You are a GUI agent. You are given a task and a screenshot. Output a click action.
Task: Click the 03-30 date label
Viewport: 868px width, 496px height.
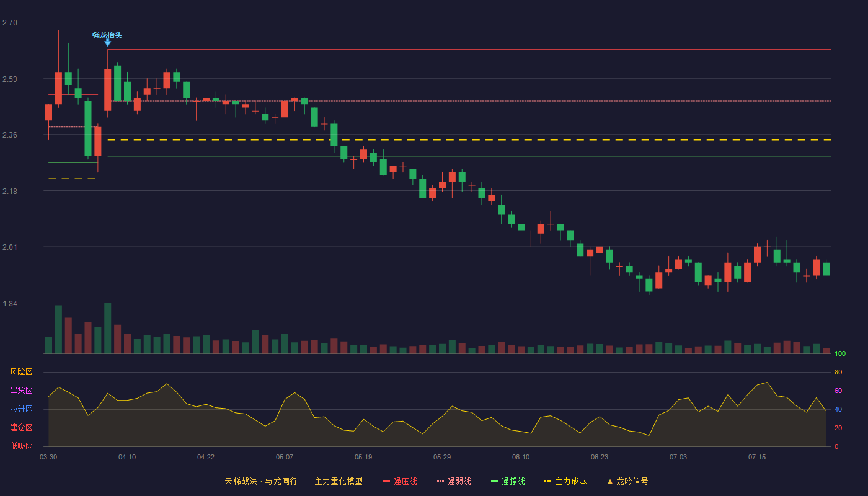pyautogui.click(x=48, y=457)
